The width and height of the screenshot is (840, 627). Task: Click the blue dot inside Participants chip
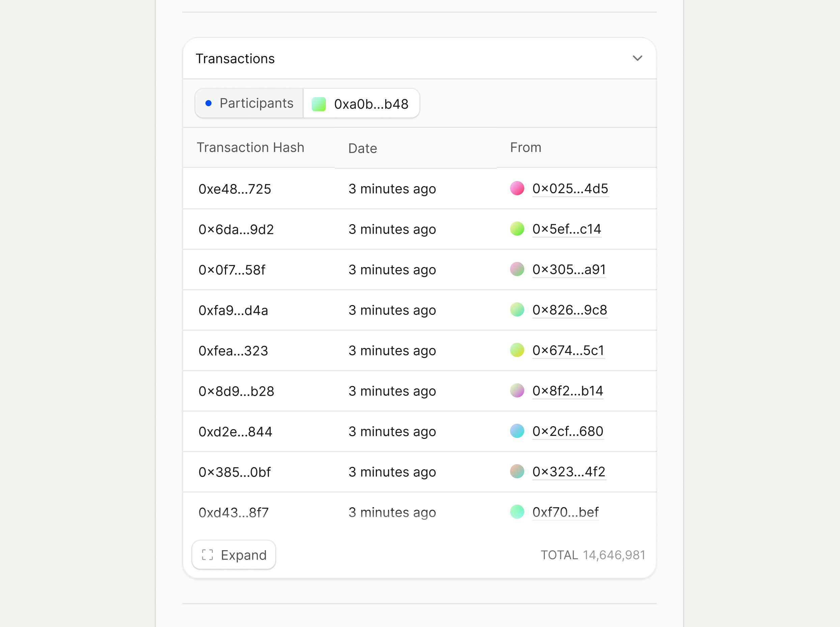point(208,103)
